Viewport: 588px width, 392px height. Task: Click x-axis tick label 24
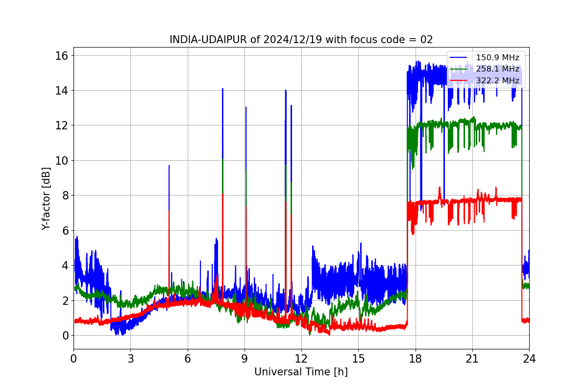[x=529, y=358]
